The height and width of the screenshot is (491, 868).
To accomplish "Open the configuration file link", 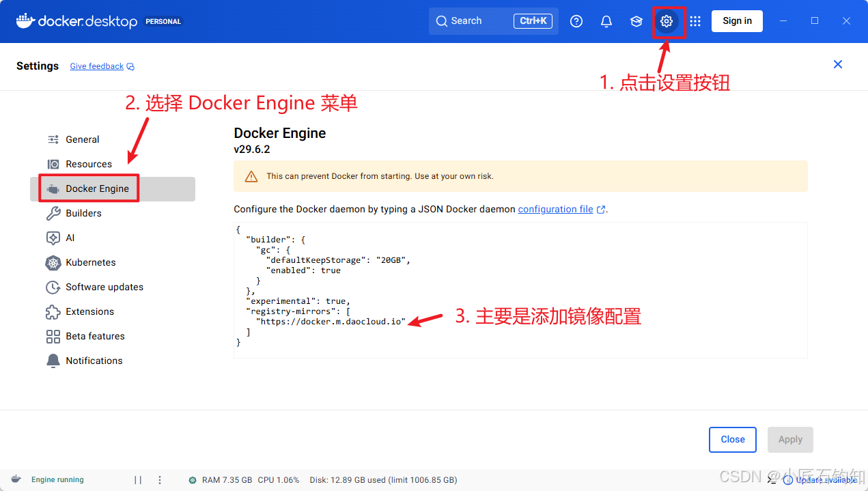I will click(561, 210).
